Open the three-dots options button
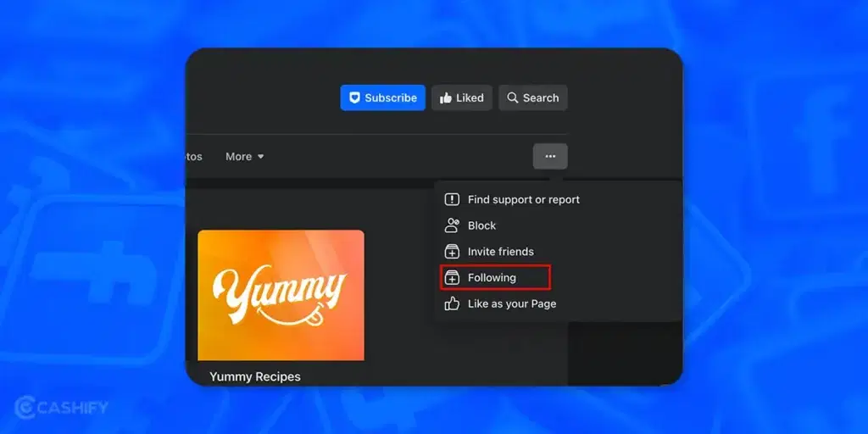The height and width of the screenshot is (434, 868). 550,157
